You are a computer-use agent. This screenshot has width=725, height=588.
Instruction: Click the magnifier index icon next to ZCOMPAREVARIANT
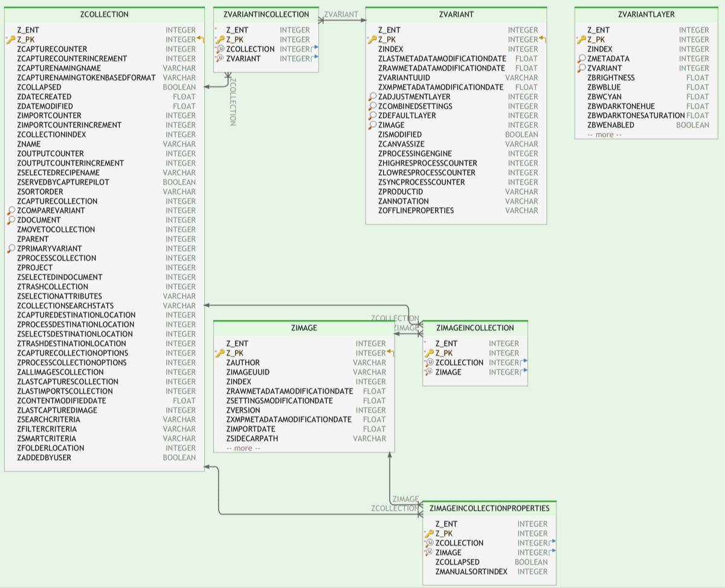tap(10, 211)
